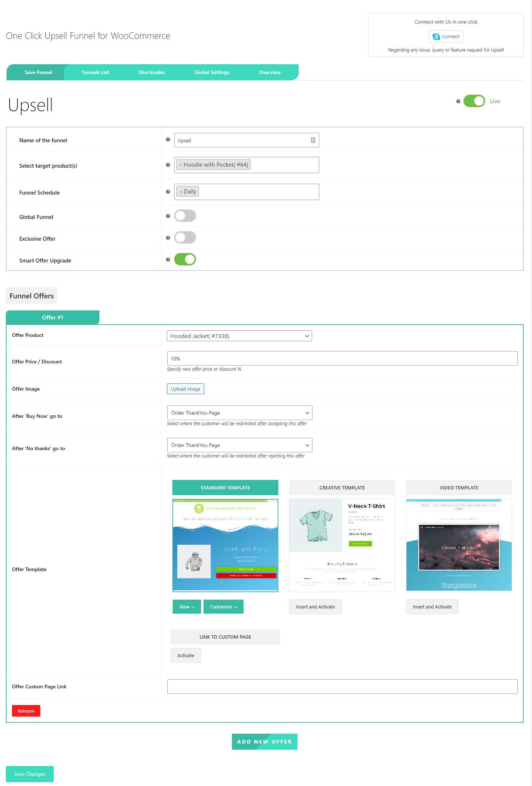This screenshot has height=786, width=532.
Task: Open the Overview tab
Action: pos(270,72)
